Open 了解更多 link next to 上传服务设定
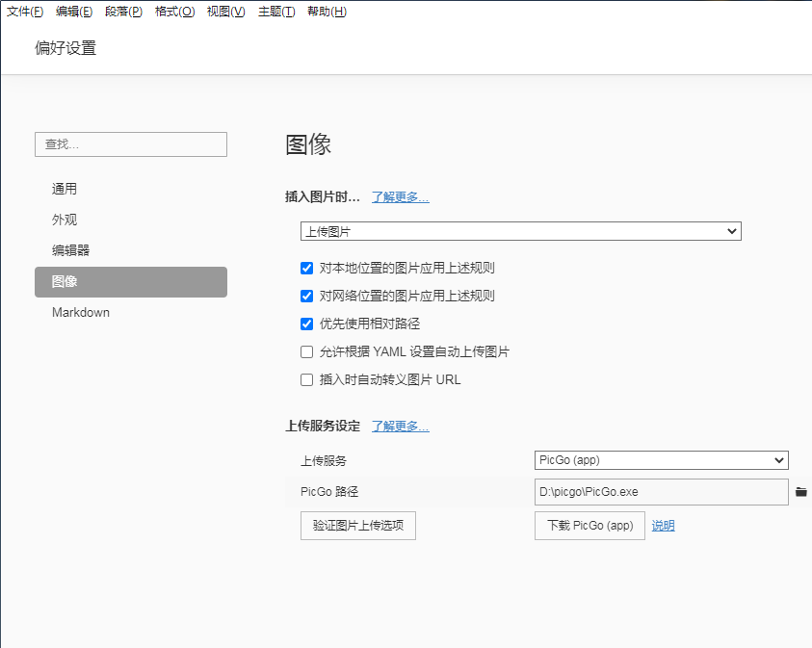812x648 pixels. point(401,427)
